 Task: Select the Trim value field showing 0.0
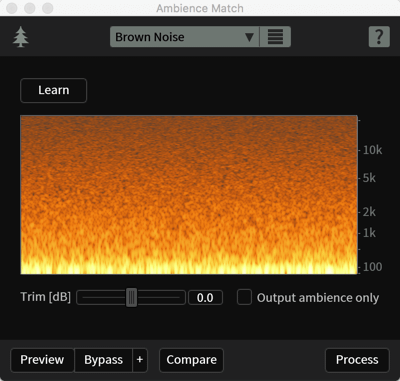pyautogui.click(x=205, y=298)
